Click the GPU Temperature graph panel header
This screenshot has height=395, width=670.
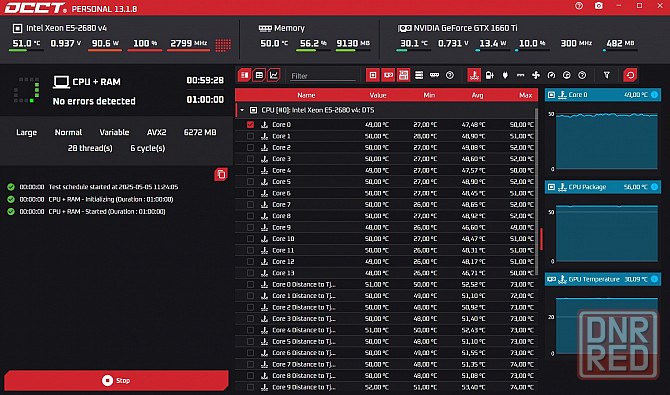pos(602,279)
